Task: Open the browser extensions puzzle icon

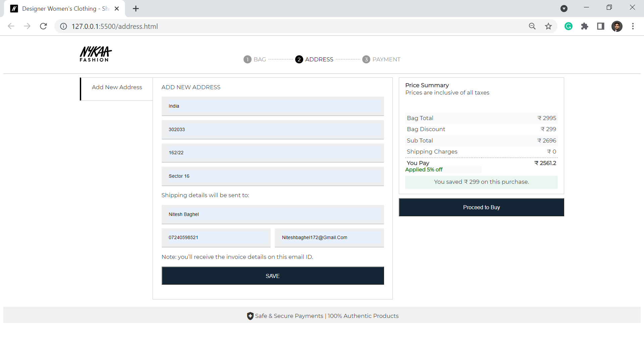Action: click(585, 26)
